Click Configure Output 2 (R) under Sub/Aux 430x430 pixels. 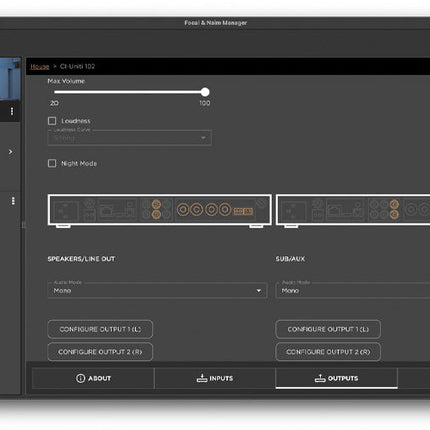[328, 352]
